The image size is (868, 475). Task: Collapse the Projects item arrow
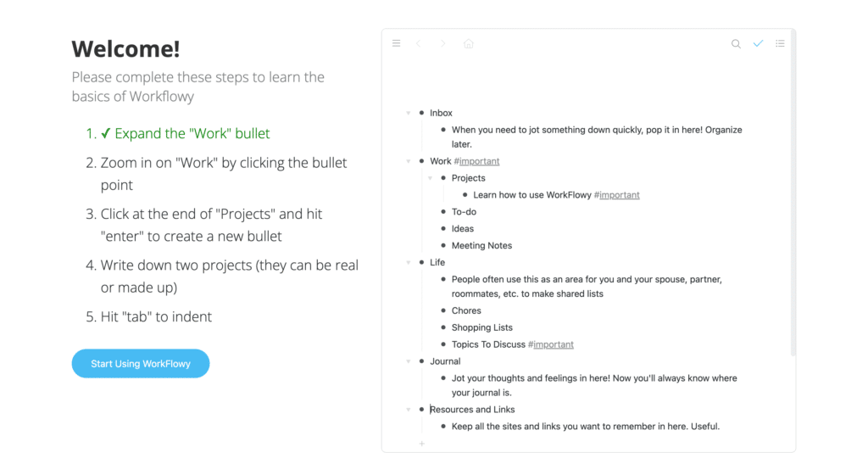tap(430, 178)
